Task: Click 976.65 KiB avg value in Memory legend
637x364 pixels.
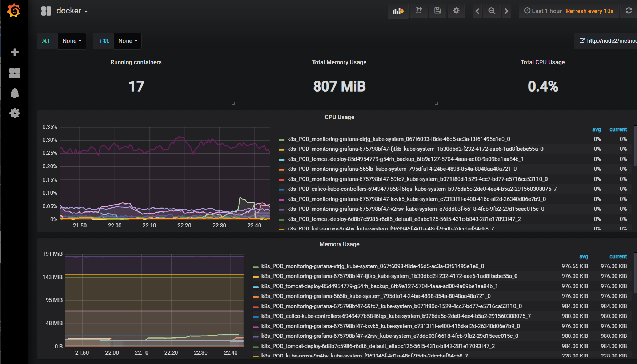Action: pos(575,266)
